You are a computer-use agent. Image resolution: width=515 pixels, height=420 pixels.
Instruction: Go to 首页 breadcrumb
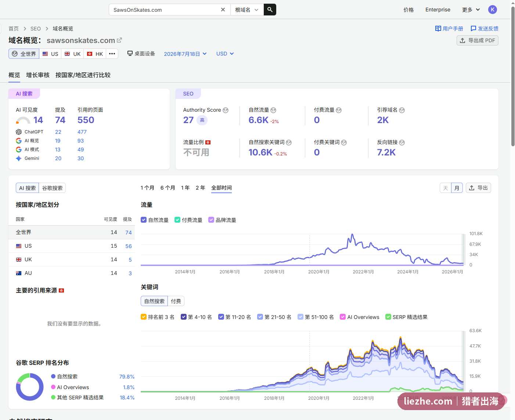14,28
